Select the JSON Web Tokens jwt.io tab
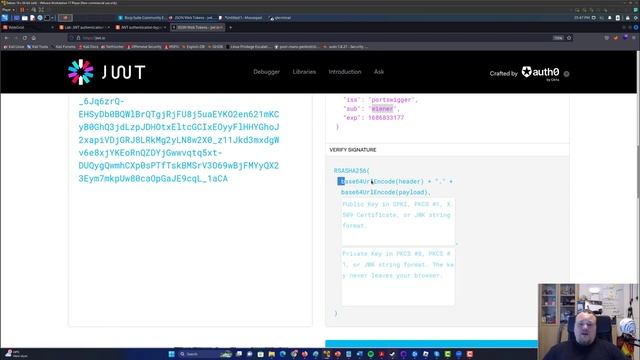Viewport: 640px width, 360px height. pos(198,27)
